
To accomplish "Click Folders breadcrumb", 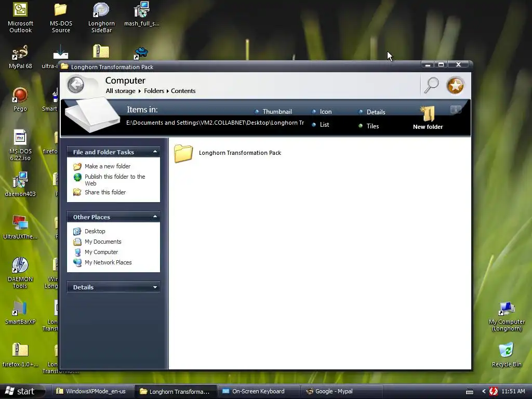I will coord(154,91).
